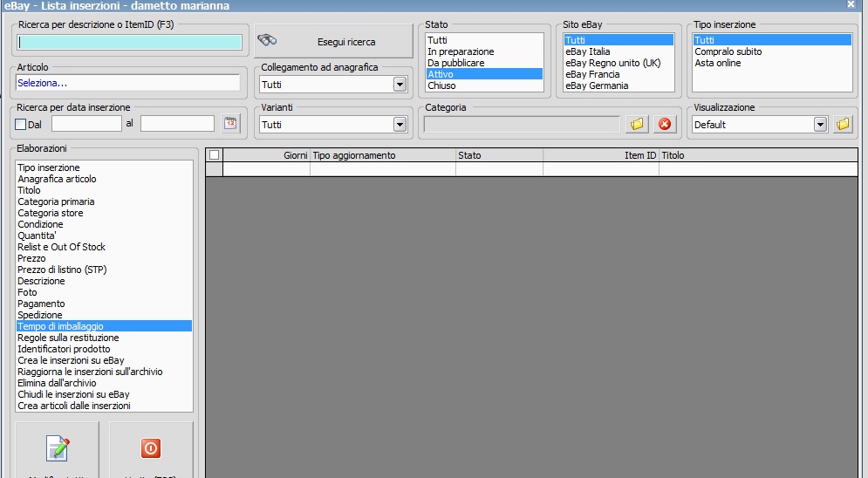
Task: Select Prezzo di listino (STP)
Action: [x=104, y=270]
